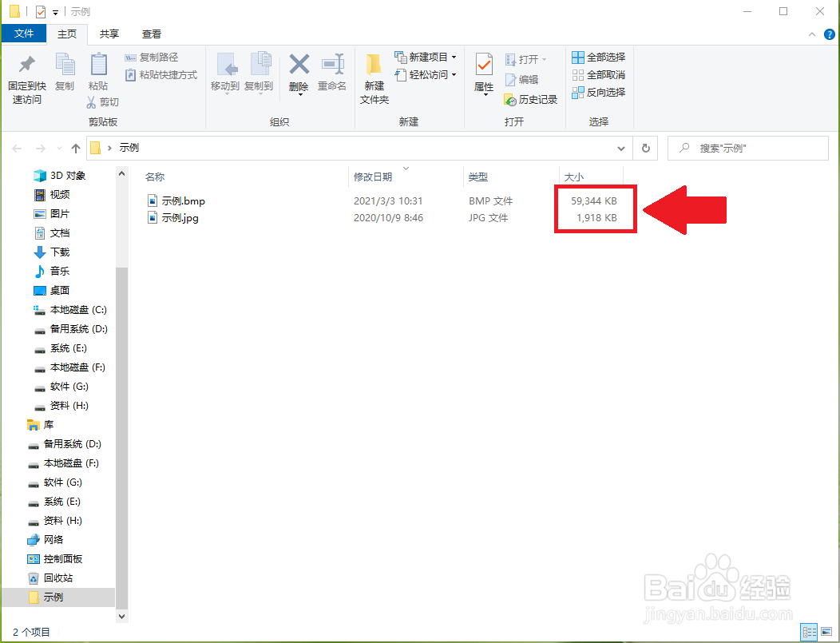This screenshot has height=643, width=840.
Task: Sort by the Type (类型) column header
Action: (x=477, y=177)
